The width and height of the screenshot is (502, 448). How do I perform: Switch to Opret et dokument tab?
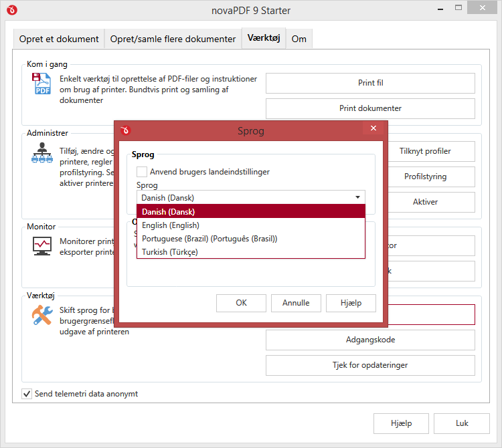click(x=59, y=39)
